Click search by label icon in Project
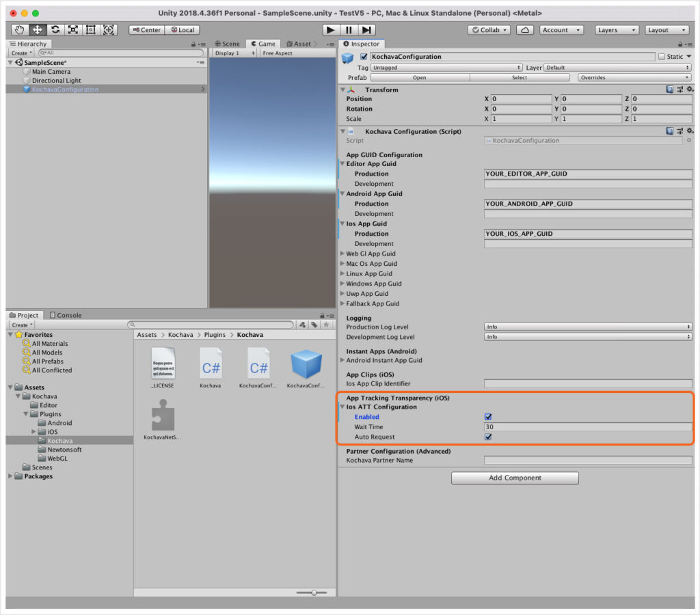Screen dimensions: 700x615 pyautogui.click(x=314, y=325)
